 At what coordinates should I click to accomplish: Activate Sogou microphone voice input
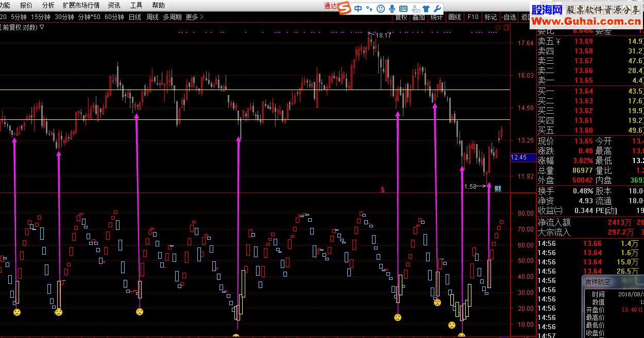392,9
